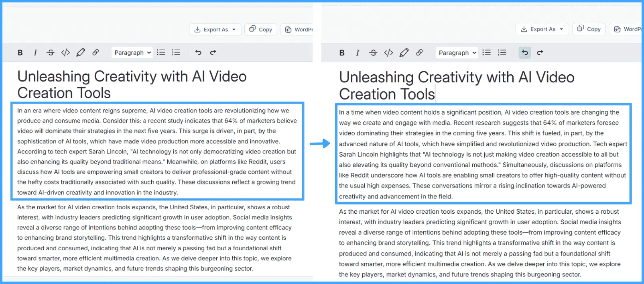Copy content with right panel Copy button

tap(589, 29)
